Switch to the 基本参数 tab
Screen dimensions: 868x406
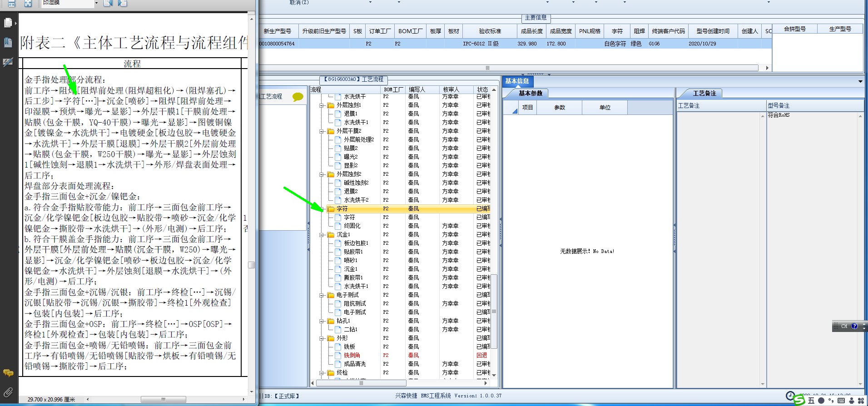coord(531,94)
